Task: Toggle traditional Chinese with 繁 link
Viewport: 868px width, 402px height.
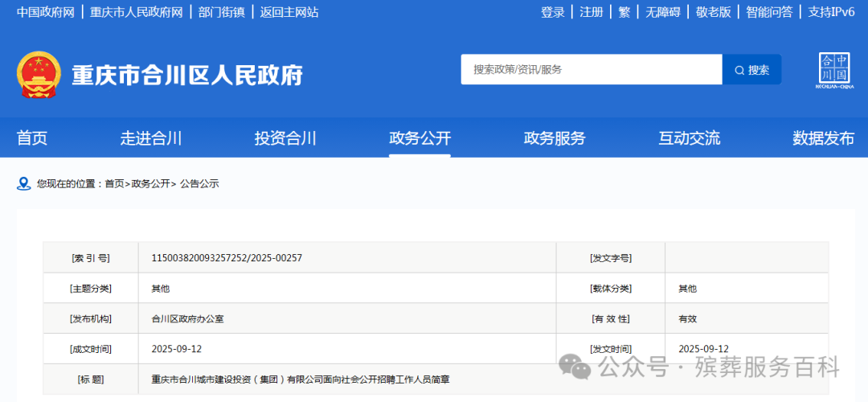Action: [624, 12]
